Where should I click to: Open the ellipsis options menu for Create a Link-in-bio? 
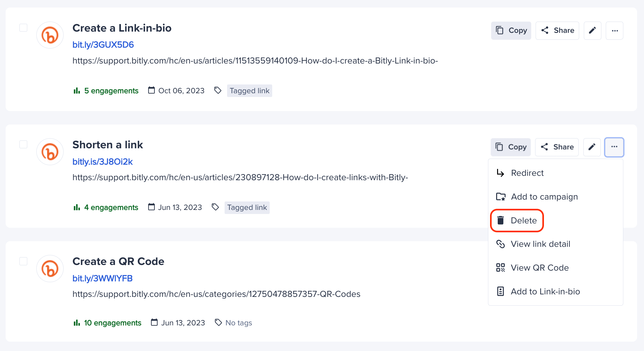(x=615, y=30)
